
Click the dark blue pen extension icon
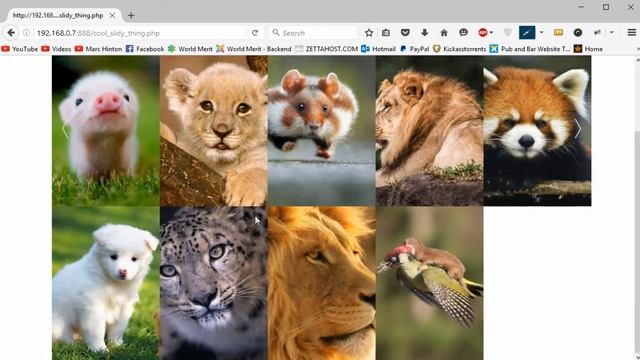pyautogui.click(x=527, y=33)
